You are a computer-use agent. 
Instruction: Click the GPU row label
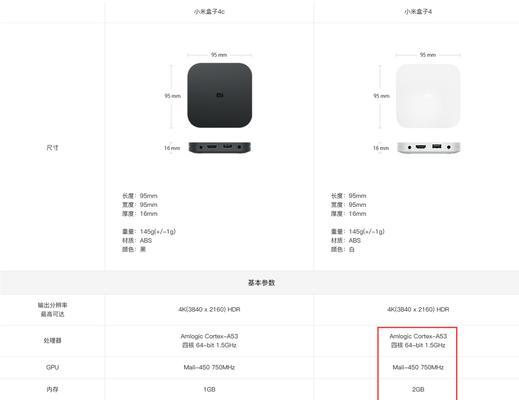tap(52, 367)
